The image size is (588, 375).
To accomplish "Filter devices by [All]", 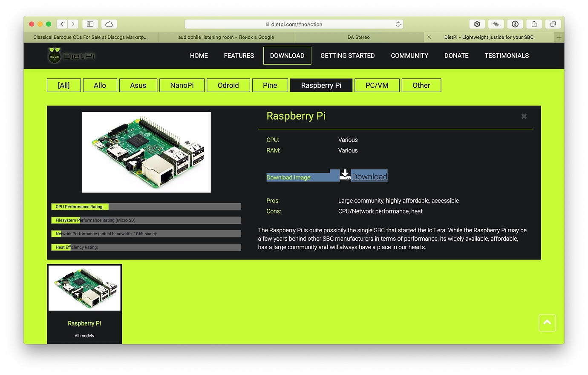I will click(x=64, y=85).
